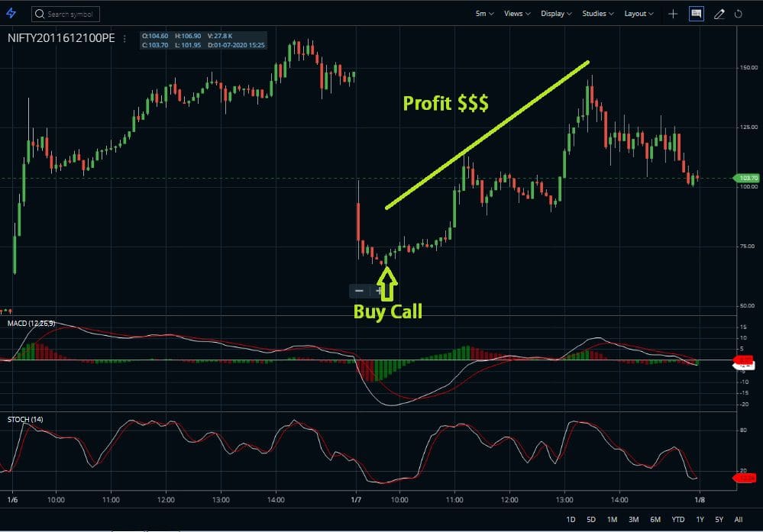This screenshot has height=532, width=763.
Task: Click the red stochastic value tag on axis
Action: pyautogui.click(x=745, y=479)
